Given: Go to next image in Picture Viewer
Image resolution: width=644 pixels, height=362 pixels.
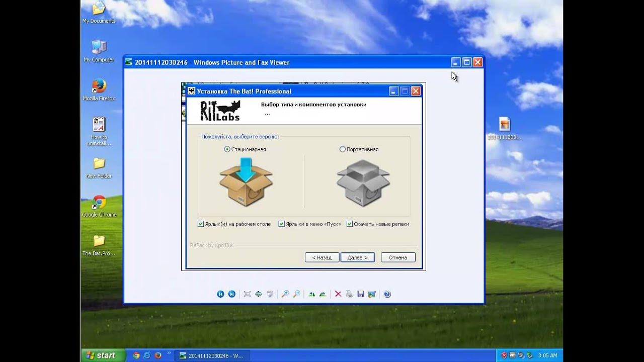Looking at the screenshot, I should point(232,294).
